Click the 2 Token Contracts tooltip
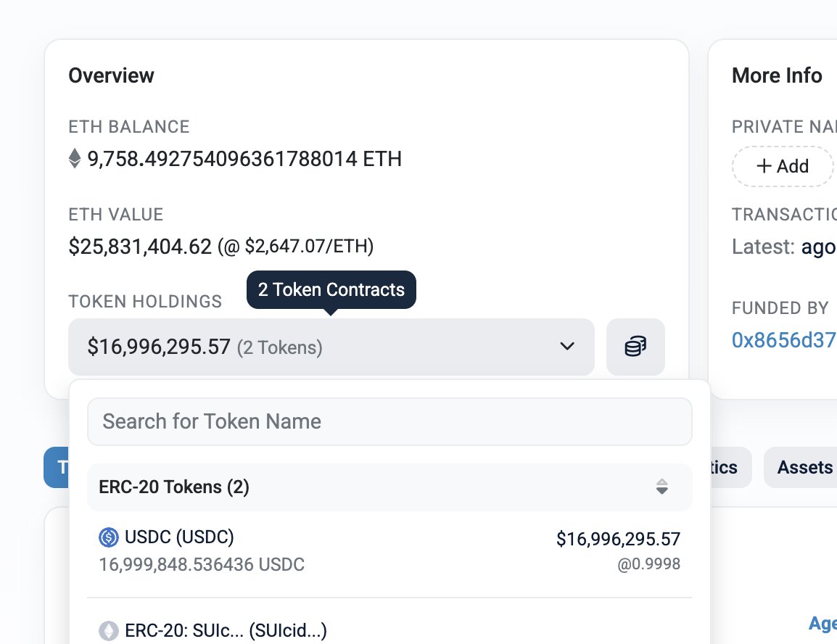The height and width of the screenshot is (644, 837). 331,289
